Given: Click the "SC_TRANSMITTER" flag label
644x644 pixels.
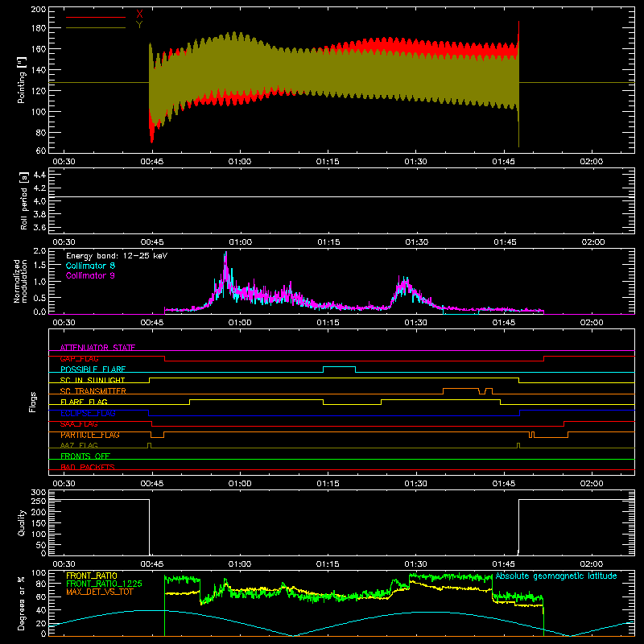Looking at the screenshot, I should [93, 391].
